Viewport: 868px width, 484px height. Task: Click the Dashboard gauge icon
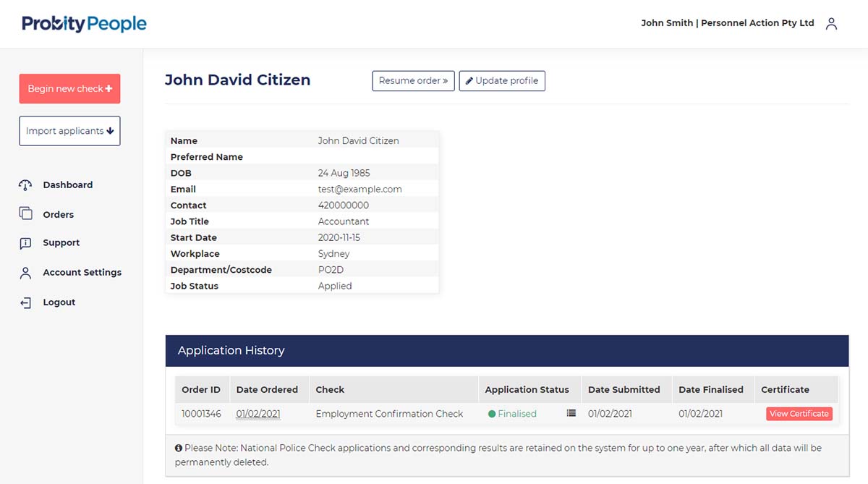click(25, 185)
